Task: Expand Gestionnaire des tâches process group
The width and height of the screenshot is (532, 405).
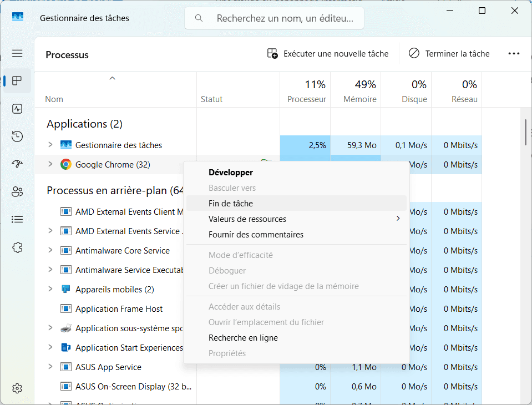Action: (x=50, y=145)
